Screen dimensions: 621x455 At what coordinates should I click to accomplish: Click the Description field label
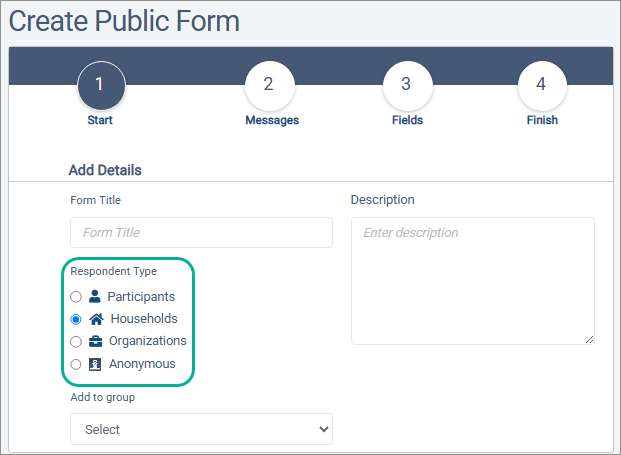382,200
